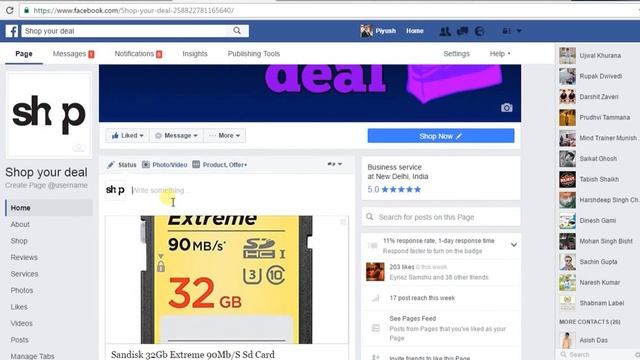640x360 pixels.
Task: Select Reviews in page sidebar
Action: pyautogui.click(x=24, y=258)
